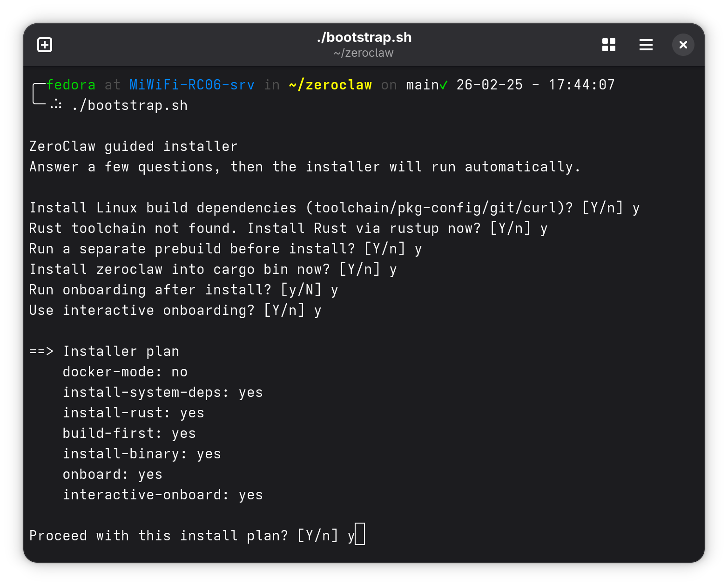Click the green 'fedora' username in prompt
Image resolution: width=728 pixels, height=586 pixels.
point(71,85)
